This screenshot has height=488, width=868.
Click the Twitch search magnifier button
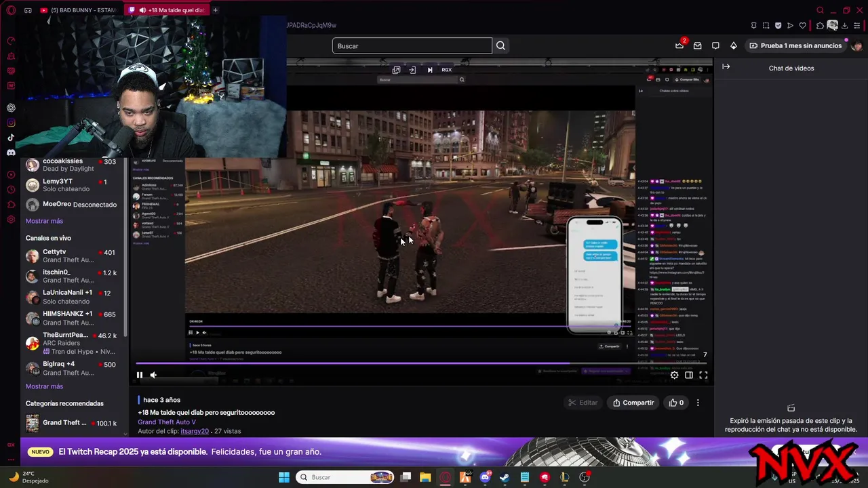[500, 45]
